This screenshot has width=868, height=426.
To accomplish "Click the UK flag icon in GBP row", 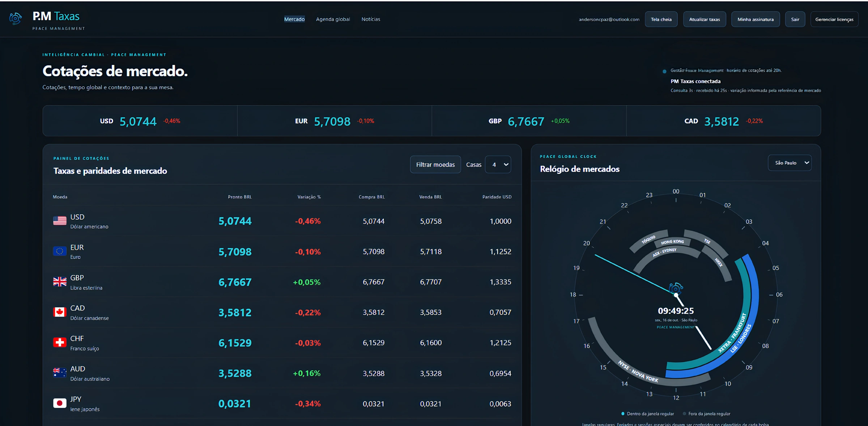I will point(60,281).
